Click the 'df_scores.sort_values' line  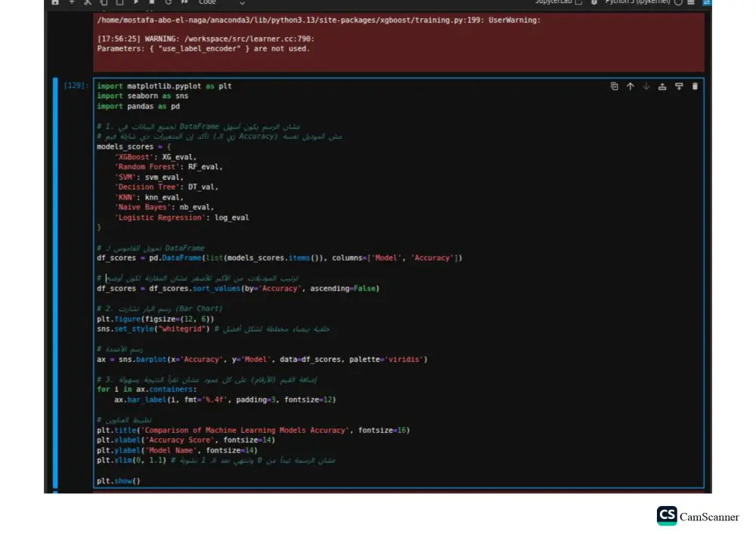click(237, 289)
